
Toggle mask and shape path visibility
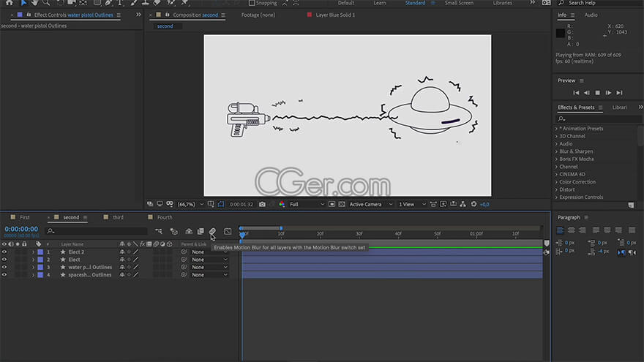[x=221, y=204]
